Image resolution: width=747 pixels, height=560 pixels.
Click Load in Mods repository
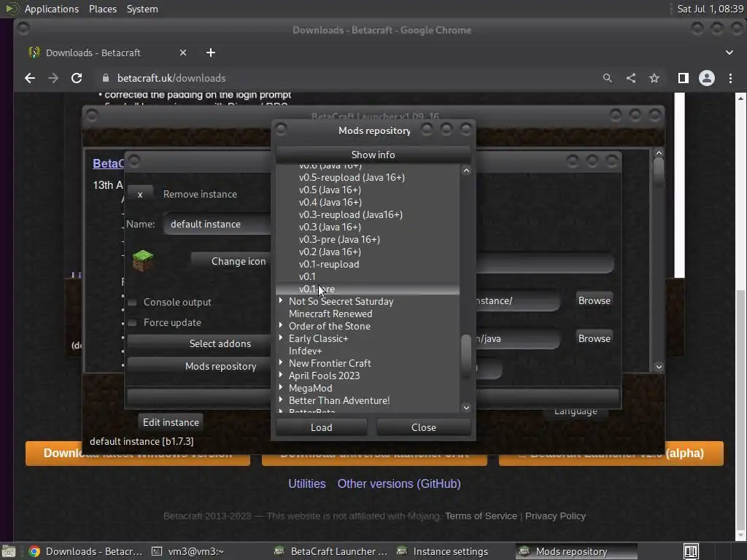pyautogui.click(x=322, y=427)
